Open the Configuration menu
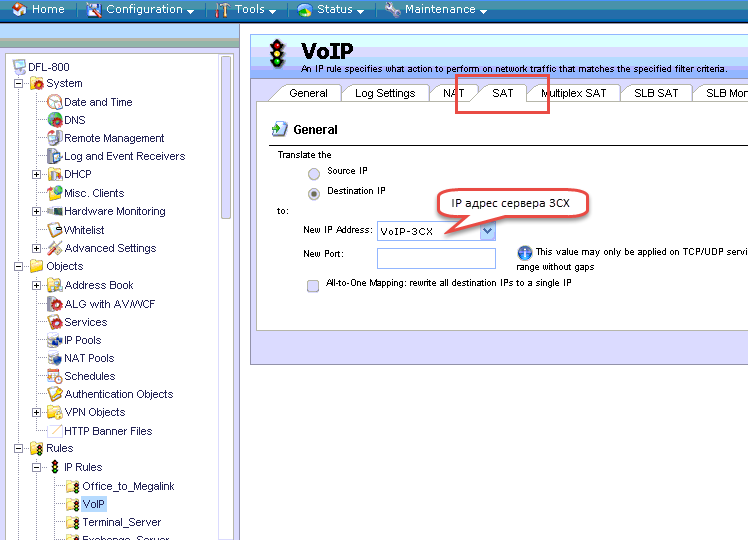Viewport: 748px width, 540px height. pos(140,9)
